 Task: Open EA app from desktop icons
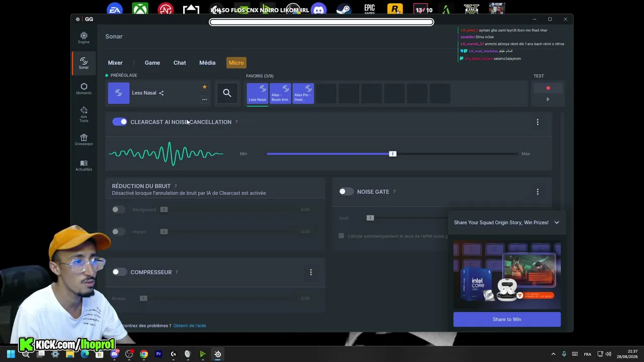pos(115,9)
